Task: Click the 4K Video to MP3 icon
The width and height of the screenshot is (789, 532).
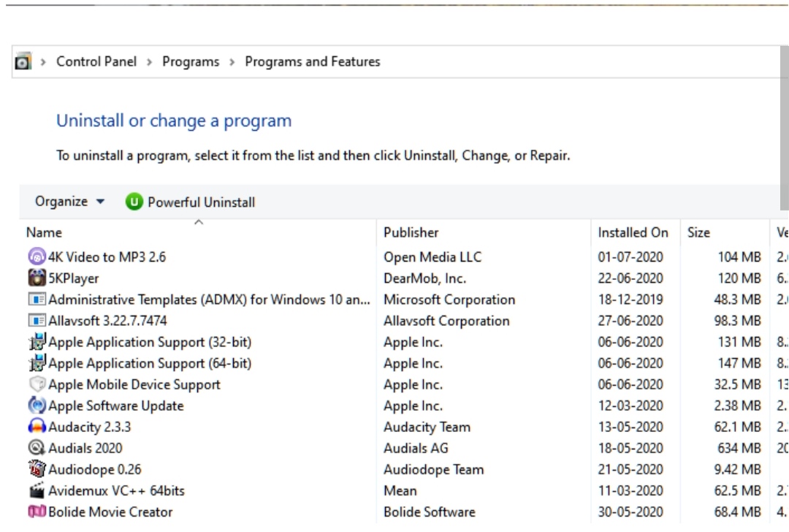Action: [x=37, y=257]
